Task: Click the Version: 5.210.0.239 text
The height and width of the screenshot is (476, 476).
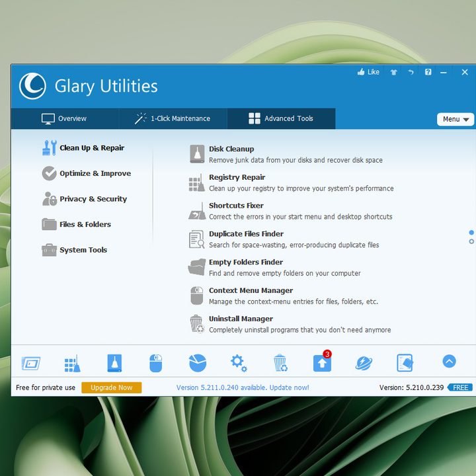Action: [411, 387]
